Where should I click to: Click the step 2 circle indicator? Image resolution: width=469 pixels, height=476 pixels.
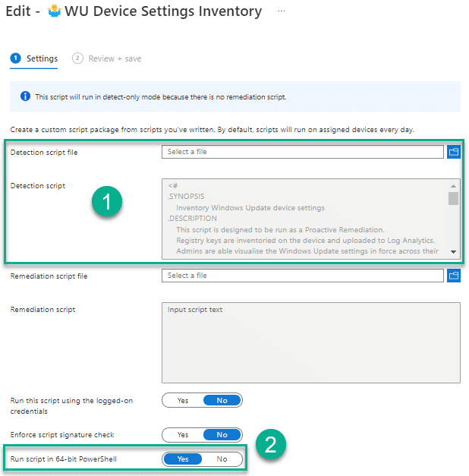[77, 58]
